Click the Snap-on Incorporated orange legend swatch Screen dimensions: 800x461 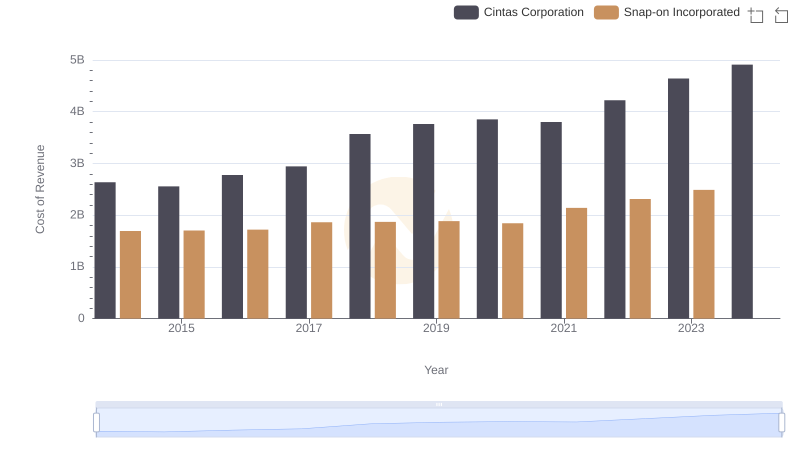[x=606, y=12]
